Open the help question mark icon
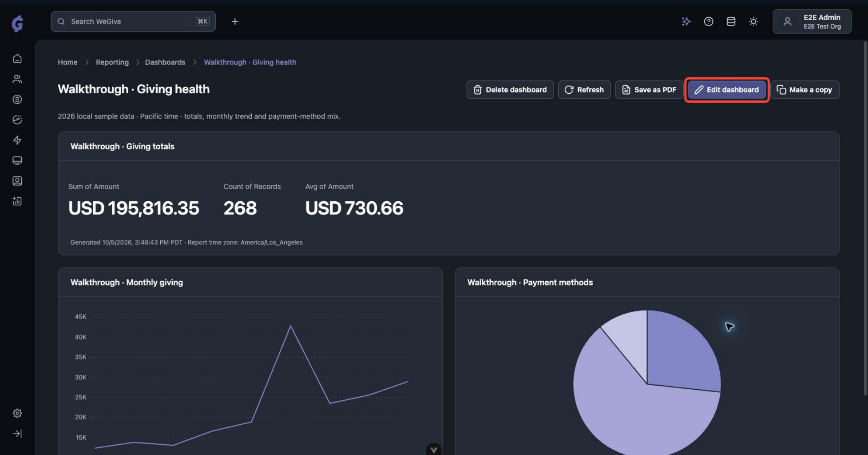 coord(709,21)
